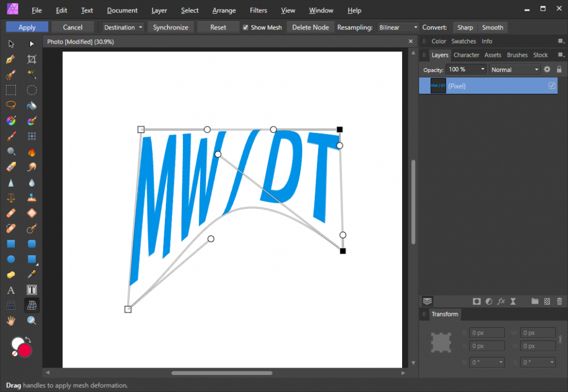This screenshot has height=392, width=568.
Task: Add an adjustment layer via half-circle icon
Action: 488,301
